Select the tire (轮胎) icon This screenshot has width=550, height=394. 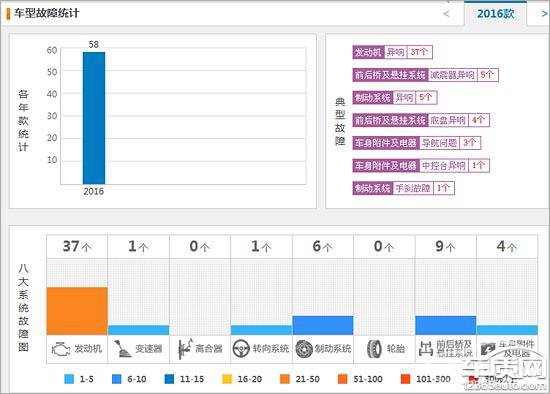coord(374,349)
